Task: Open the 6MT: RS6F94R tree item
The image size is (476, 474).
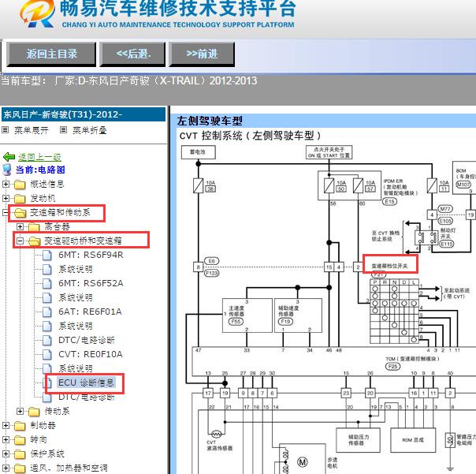Action: 91,255
